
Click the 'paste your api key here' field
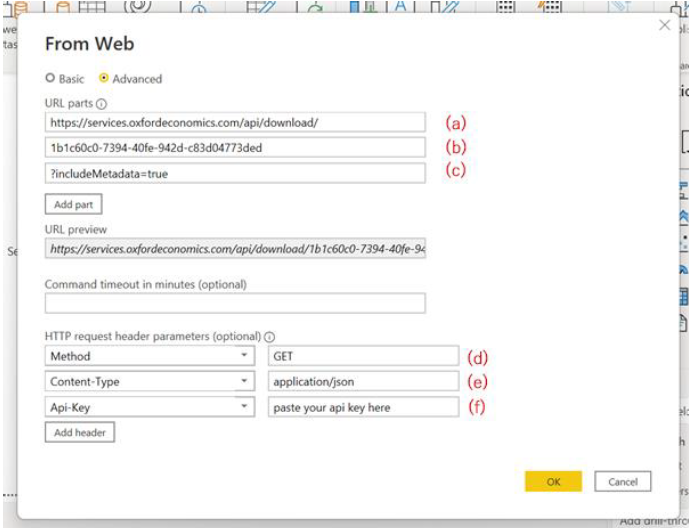click(x=363, y=407)
